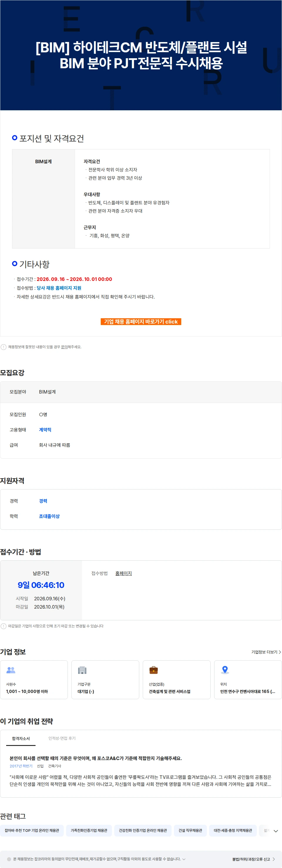282x868 pixels.
Task: Click the remaining time countdown 9일
Action: (41, 585)
